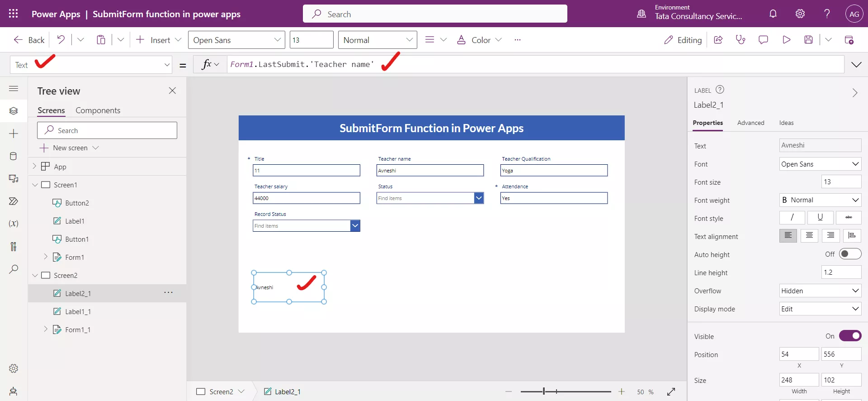Open the Insert menu

tap(159, 40)
